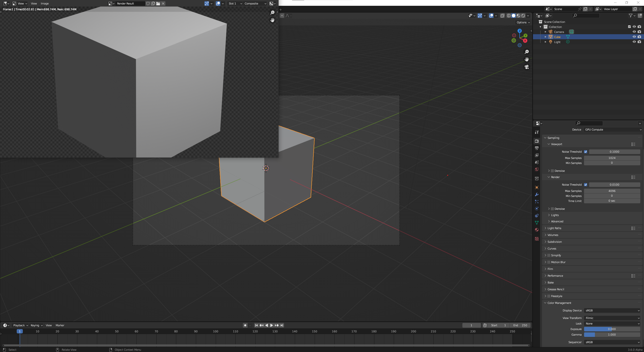Open the Modifier wrench properties tab
Viewport: 644px width, 352px height.
point(537,194)
